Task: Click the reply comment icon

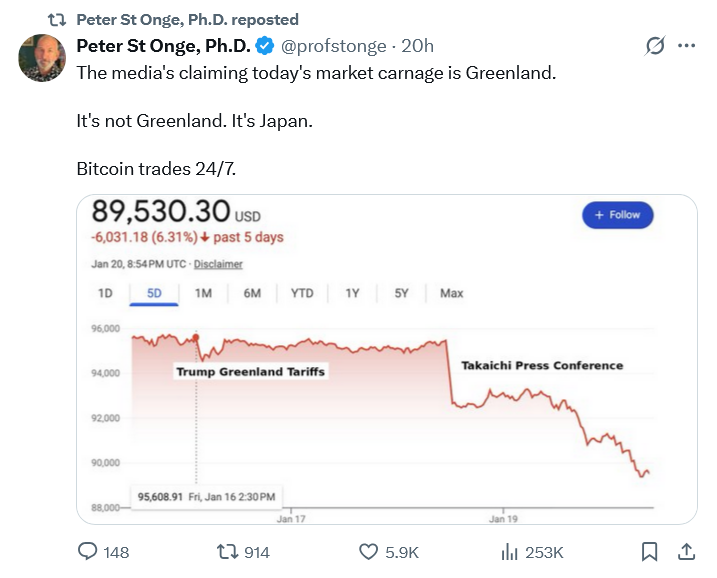Action: (x=88, y=552)
